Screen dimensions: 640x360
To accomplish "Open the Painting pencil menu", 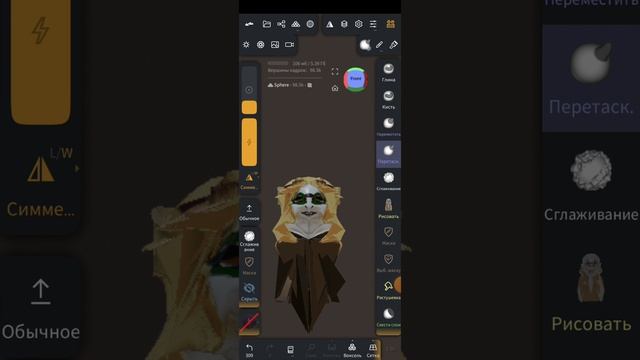I will [379, 44].
